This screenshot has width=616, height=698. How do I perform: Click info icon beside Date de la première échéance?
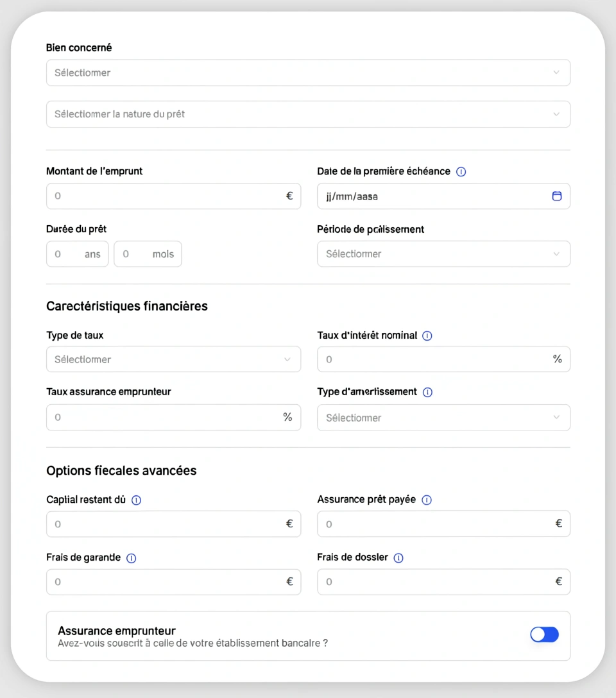(461, 172)
